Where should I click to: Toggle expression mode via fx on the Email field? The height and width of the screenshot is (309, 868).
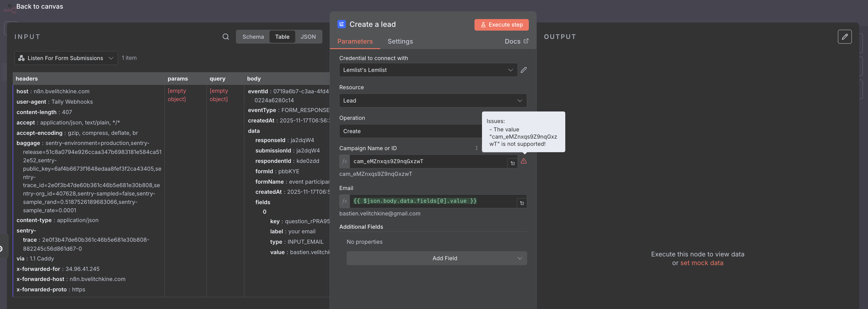(x=344, y=201)
